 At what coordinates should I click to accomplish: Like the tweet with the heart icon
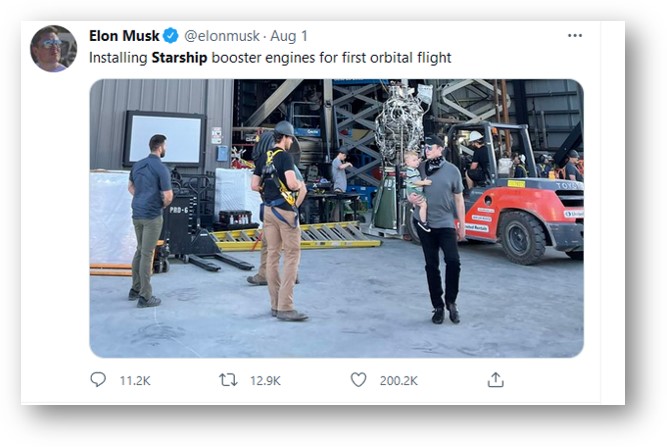pos(358,380)
